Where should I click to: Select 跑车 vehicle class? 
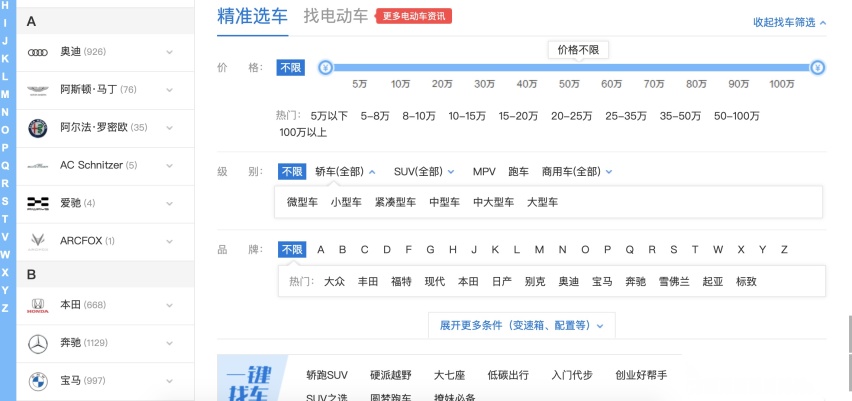pyautogui.click(x=518, y=172)
